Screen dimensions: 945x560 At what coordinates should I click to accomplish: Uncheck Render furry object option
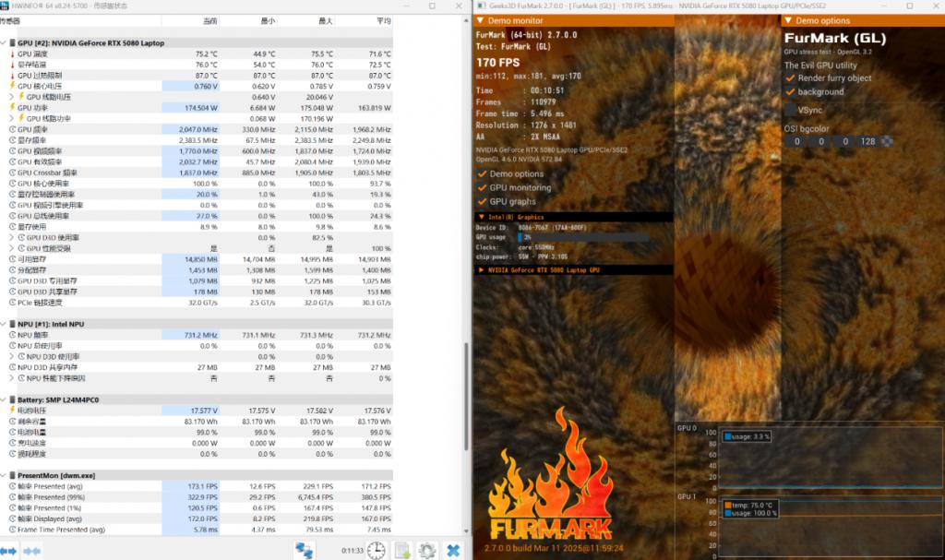(791, 78)
